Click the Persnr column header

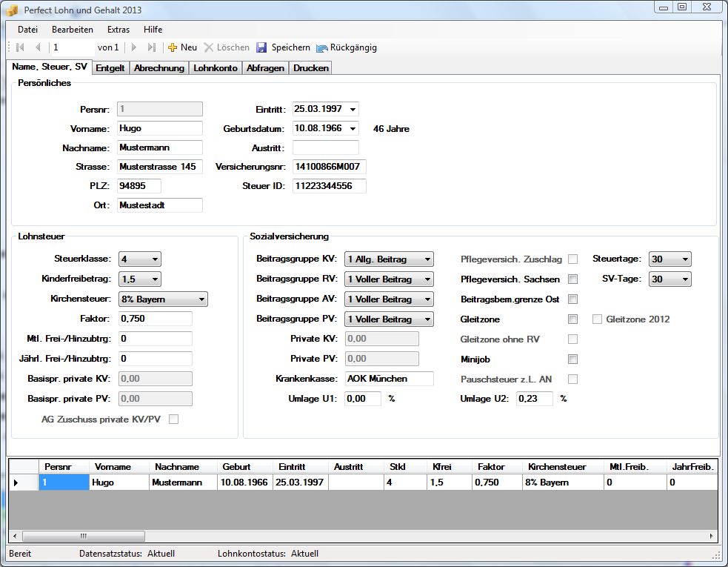coord(64,467)
